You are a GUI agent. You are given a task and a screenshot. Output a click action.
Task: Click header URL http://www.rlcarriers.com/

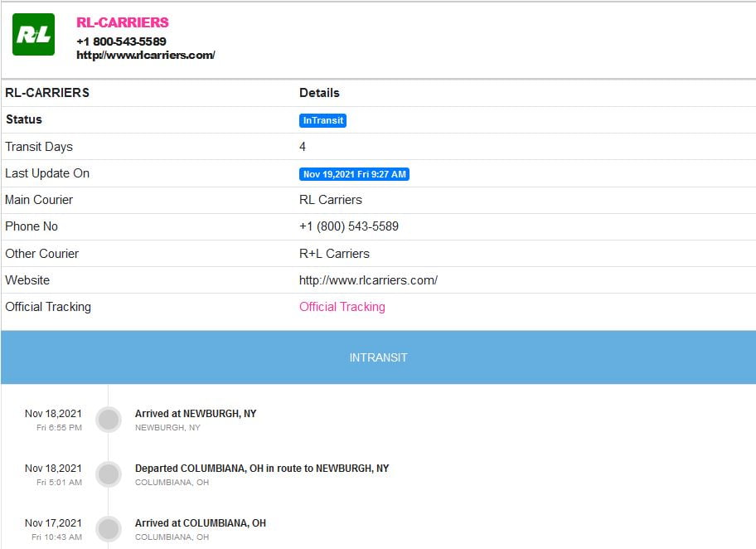[x=146, y=55]
